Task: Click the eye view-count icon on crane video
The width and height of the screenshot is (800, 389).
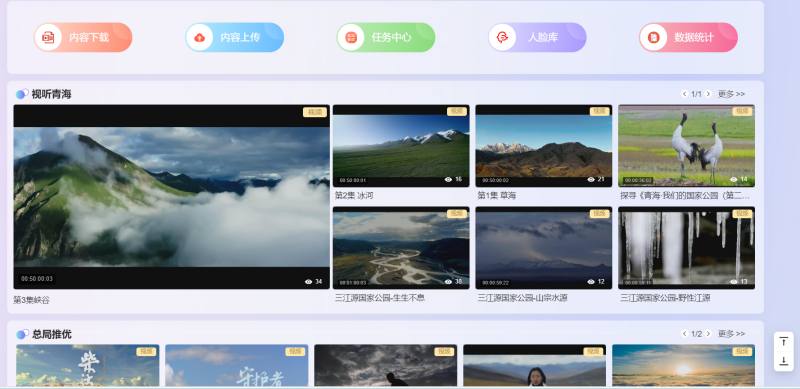Action: click(733, 179)
